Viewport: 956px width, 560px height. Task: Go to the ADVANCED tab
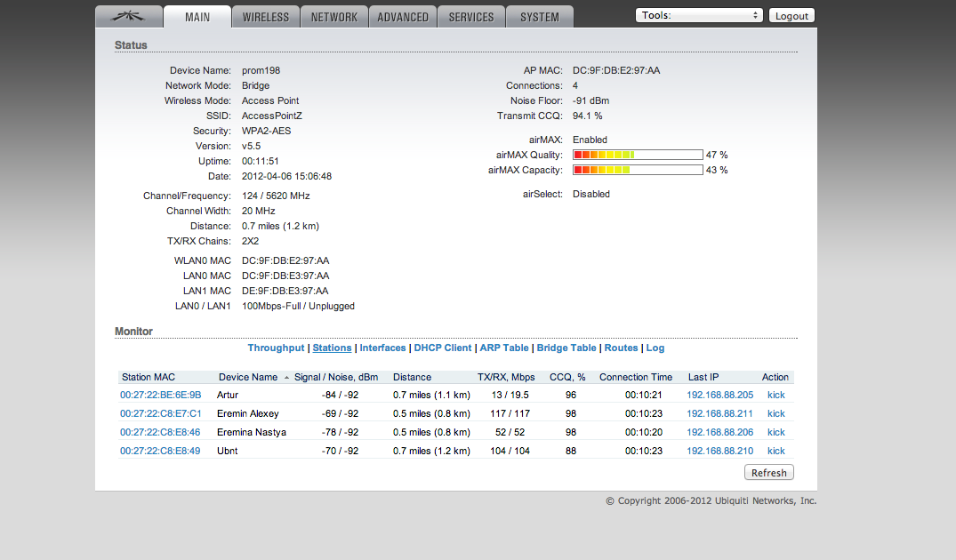click(x=402, y=17)
